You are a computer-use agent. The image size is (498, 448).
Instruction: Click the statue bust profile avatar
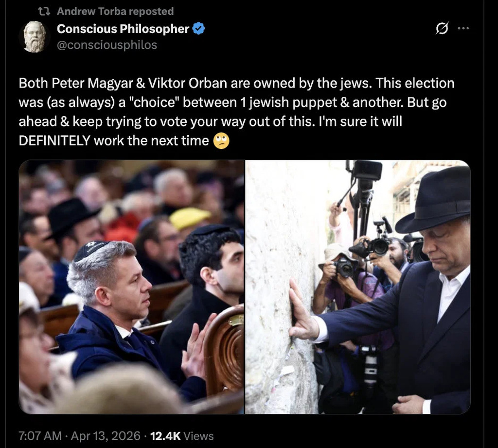pyautogui.click(x=35, y=36)
